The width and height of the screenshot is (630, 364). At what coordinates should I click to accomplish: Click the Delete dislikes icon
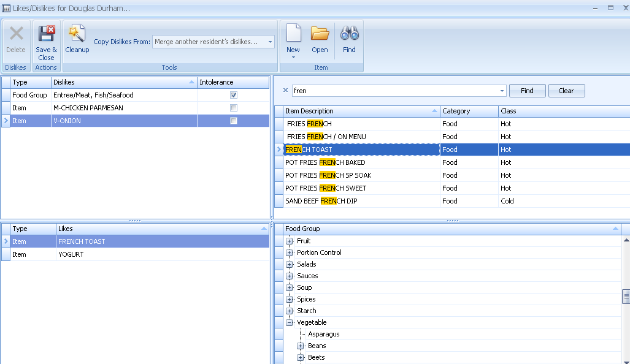click(x=16, y=34)
